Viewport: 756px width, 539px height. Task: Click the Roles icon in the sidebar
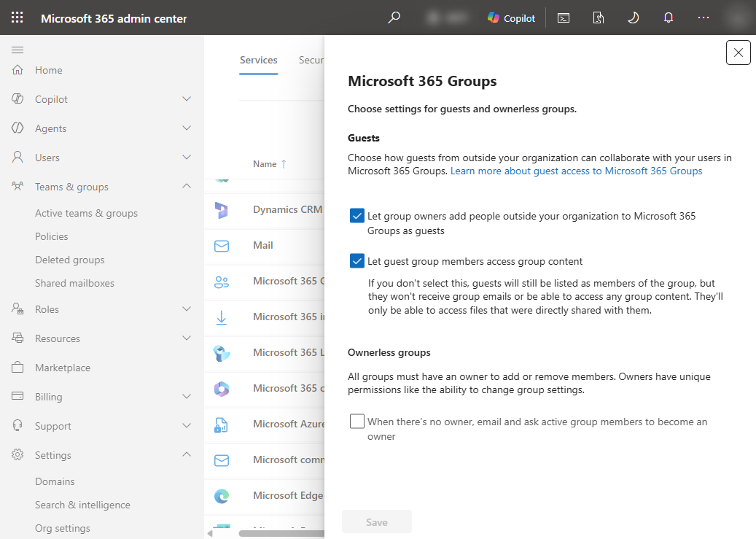coord(17,309)
